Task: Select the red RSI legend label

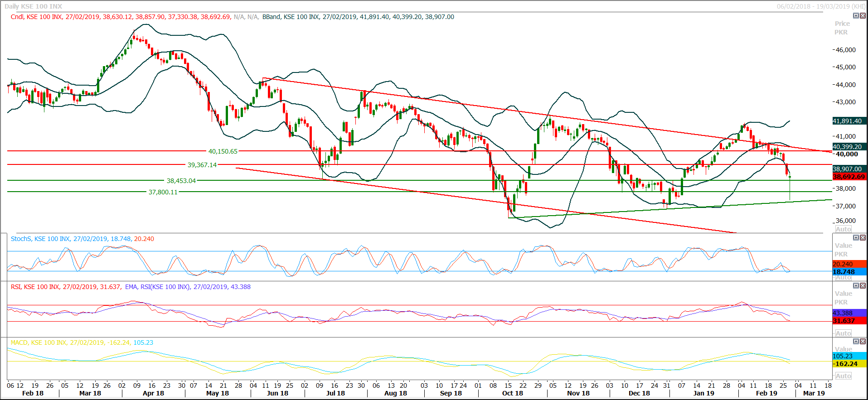Action: pos(66,287)
